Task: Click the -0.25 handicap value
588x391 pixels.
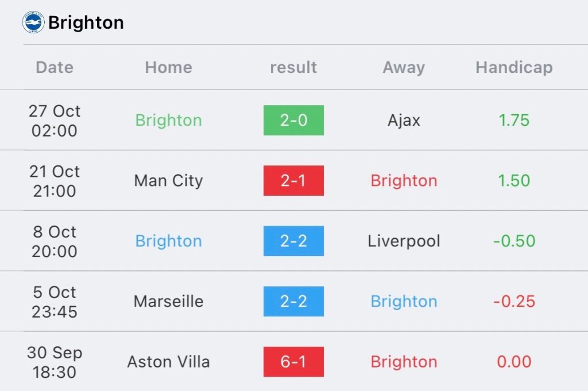Action: click(514, 301)
